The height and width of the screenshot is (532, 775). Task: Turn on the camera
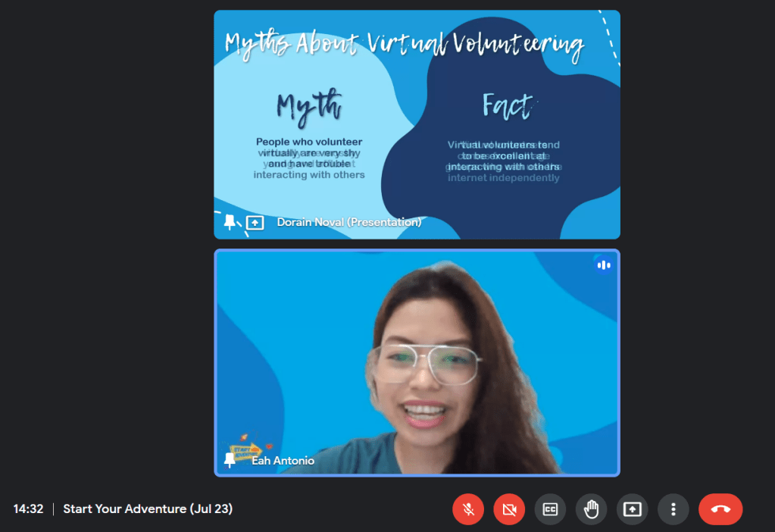point(509,509)
